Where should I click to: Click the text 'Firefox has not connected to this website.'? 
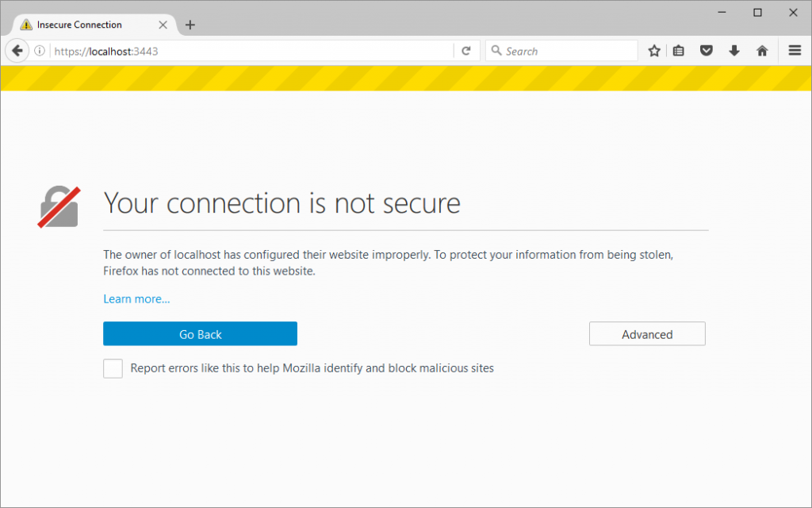209,271
